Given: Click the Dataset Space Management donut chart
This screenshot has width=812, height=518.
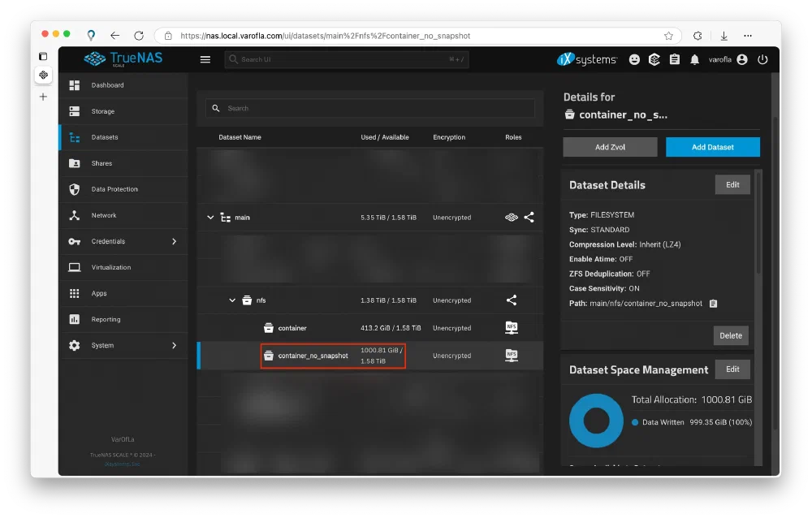Looking at the screenshot, I should 596,421.
